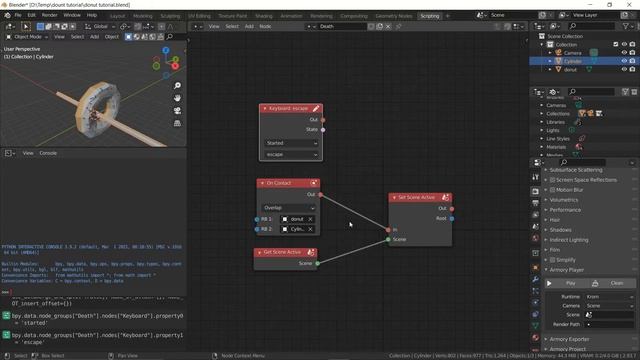Screen dimensions: 640x360
Task: Click the pencil icon on Keyboard node
Action: click(316, 109)
